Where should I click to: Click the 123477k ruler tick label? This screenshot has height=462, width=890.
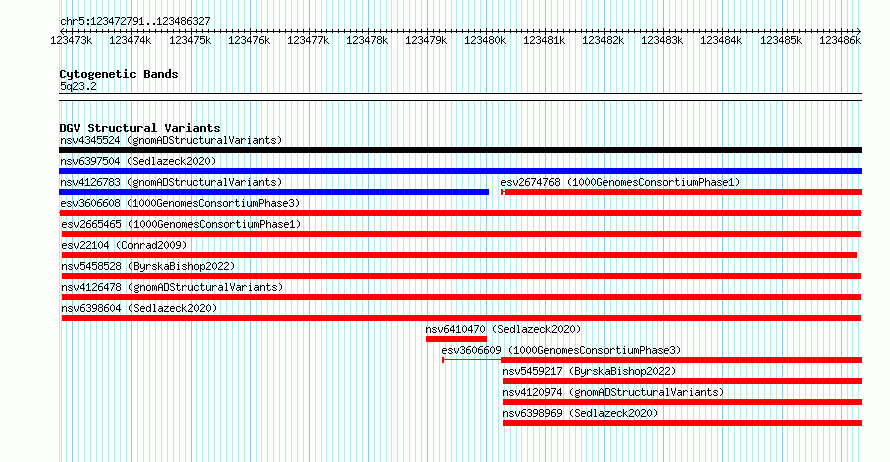pyautogui.click(x=308, y=40)
